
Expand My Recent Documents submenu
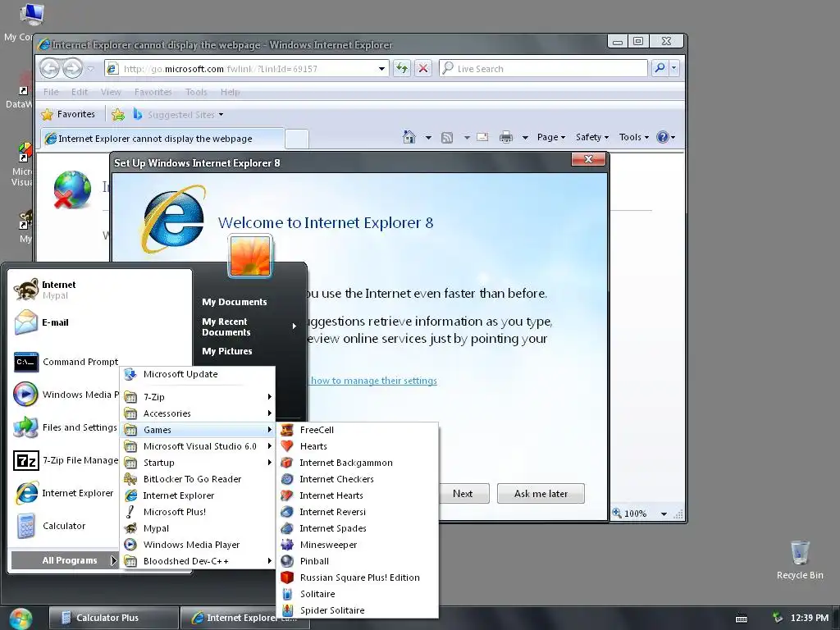click(x=249, y=326)
